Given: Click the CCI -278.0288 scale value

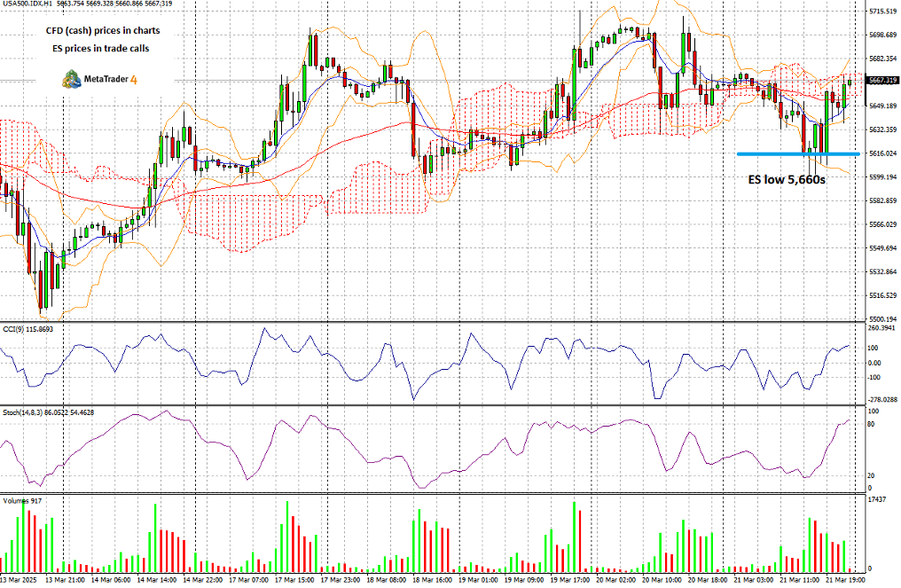Looking at the screenshot, I should click(882, 399).
